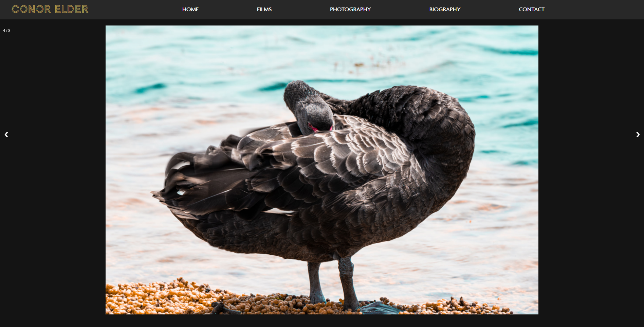This screenshot has width=644, height=327.
Task: Click the 4 / 8 slide counter
Action: (x=7, y=31)
